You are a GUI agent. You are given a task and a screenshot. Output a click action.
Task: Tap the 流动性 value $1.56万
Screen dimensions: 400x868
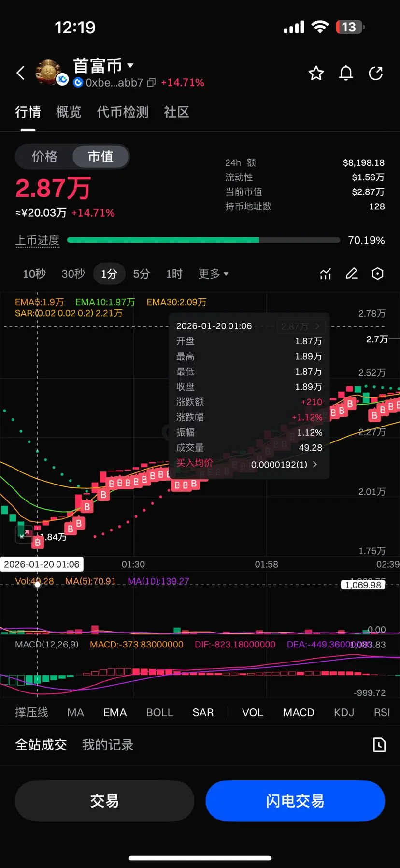coord(368,177)
